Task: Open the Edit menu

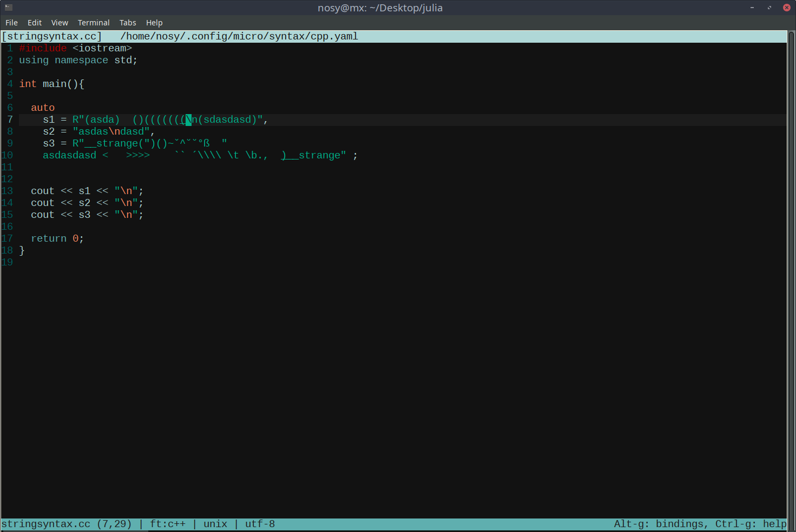Action: click(34, 22)
